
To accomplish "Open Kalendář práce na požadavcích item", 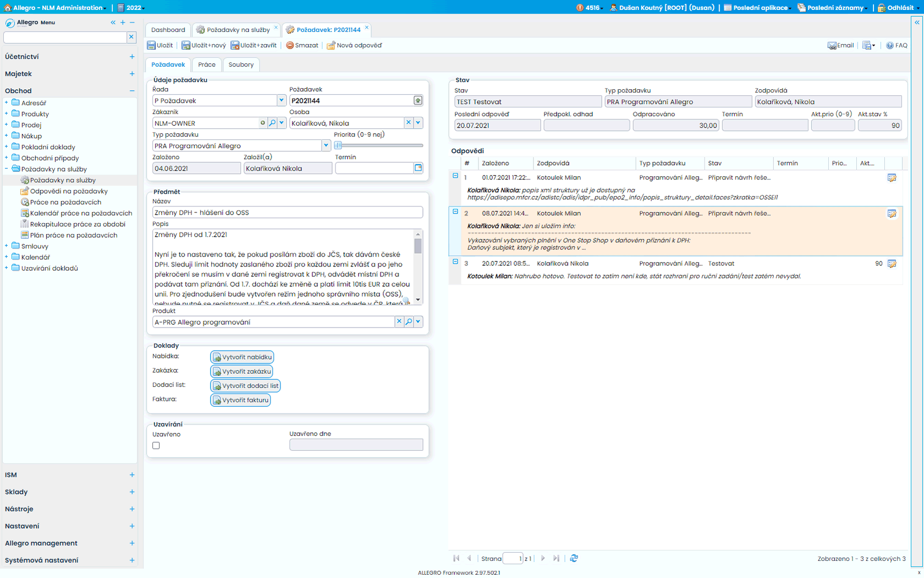I will click(81, 213).
